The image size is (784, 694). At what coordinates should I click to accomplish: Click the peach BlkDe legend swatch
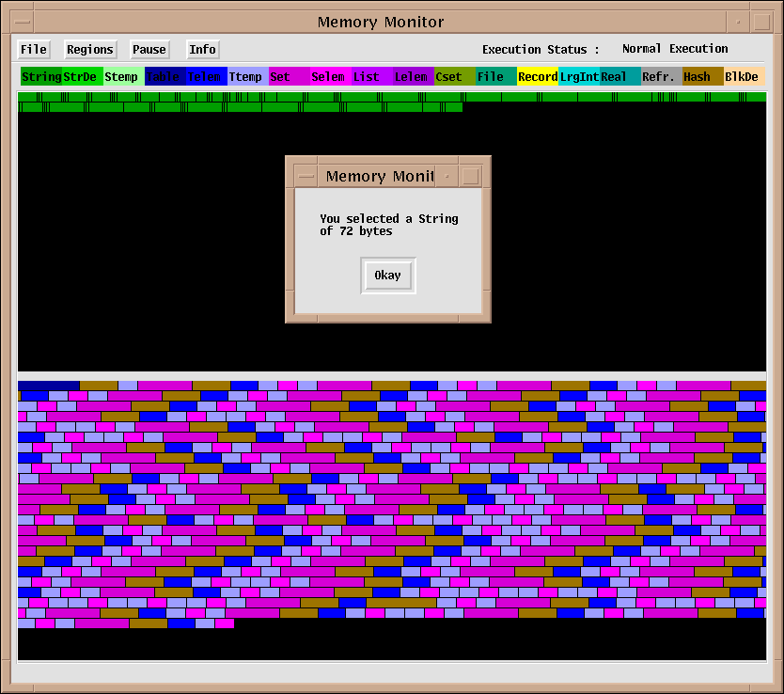click(744, 77)
